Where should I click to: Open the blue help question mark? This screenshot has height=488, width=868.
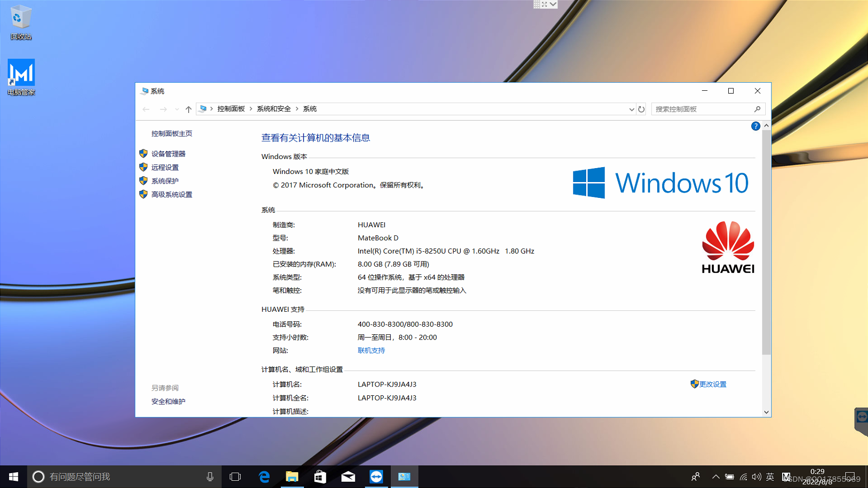tap(755, 126)
